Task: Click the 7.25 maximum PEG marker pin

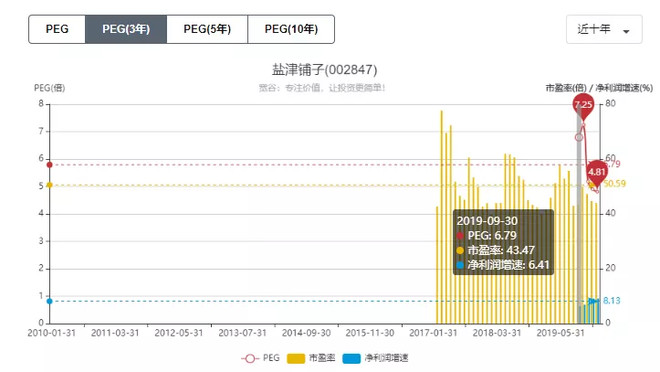Action: click(x=583, y=105)
